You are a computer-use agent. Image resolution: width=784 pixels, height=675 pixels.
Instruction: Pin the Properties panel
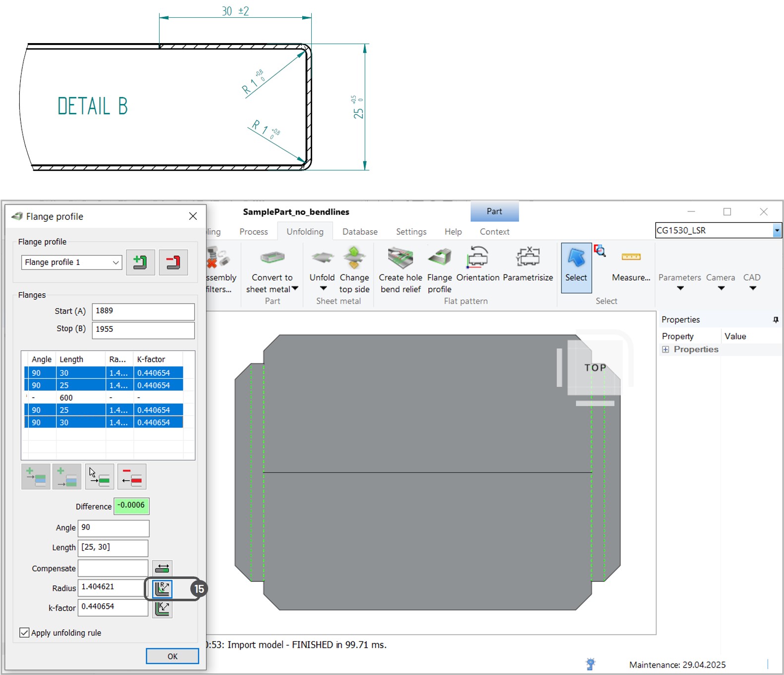[775, 320]
